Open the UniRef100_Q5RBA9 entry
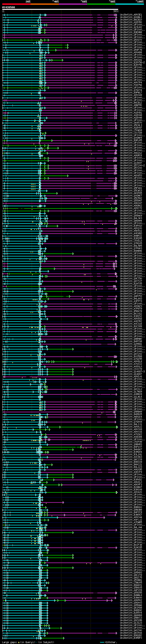 click(x=131, y=412)
